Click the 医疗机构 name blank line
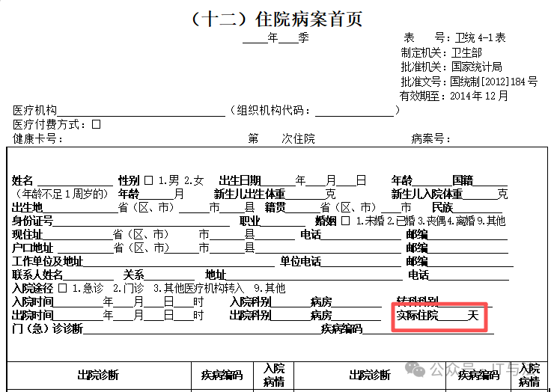 pos(141,111)
